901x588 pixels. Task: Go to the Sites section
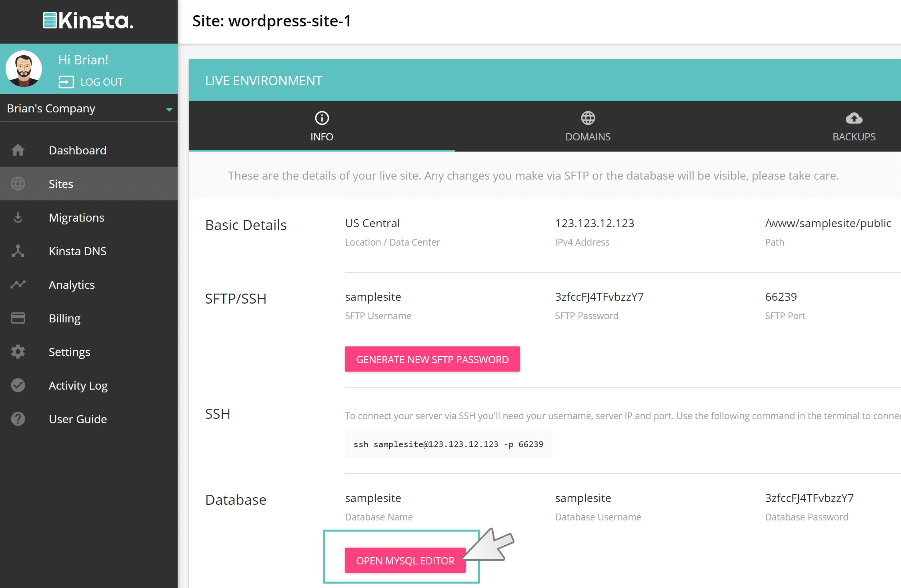pos(61,184)
